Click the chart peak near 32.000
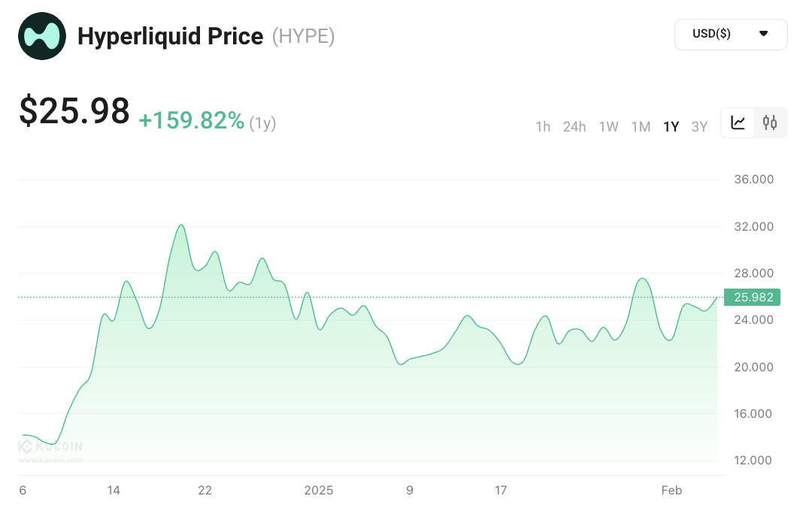Image resolution: width=806 pixels, height=532 pixels. [181, 225]
